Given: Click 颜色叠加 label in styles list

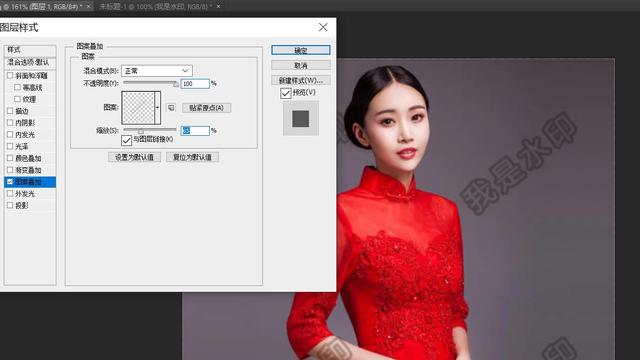Looking at the screenshot, I should [28, 158].
